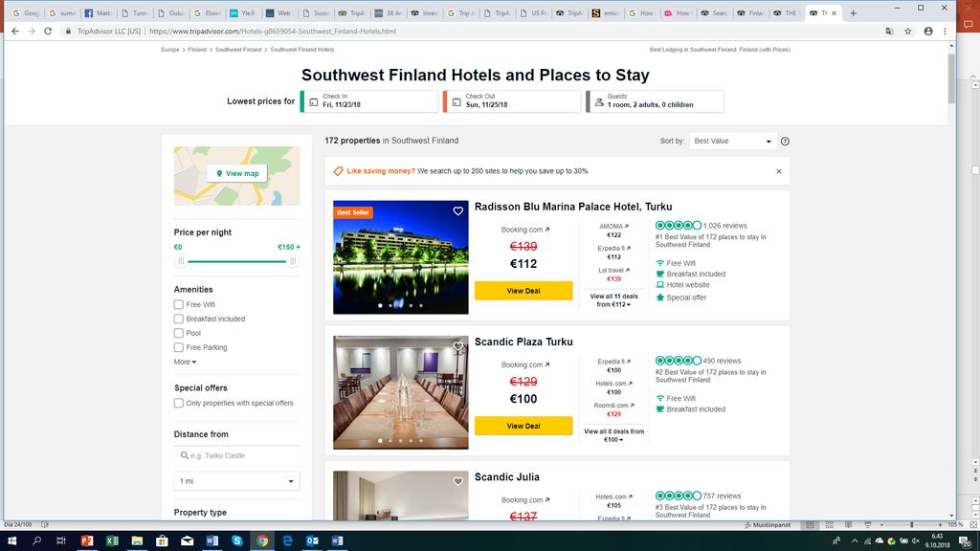The width and height of the screenshot is (980, 551).
Task: Open the Guests selector
Action: click(x=655, y=101)
